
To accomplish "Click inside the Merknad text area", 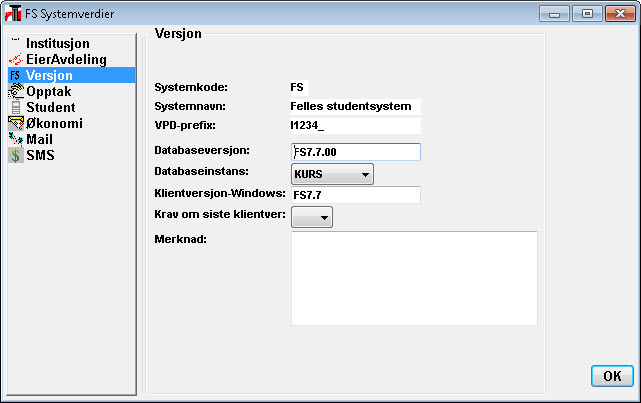I will (x=414, y=278).
